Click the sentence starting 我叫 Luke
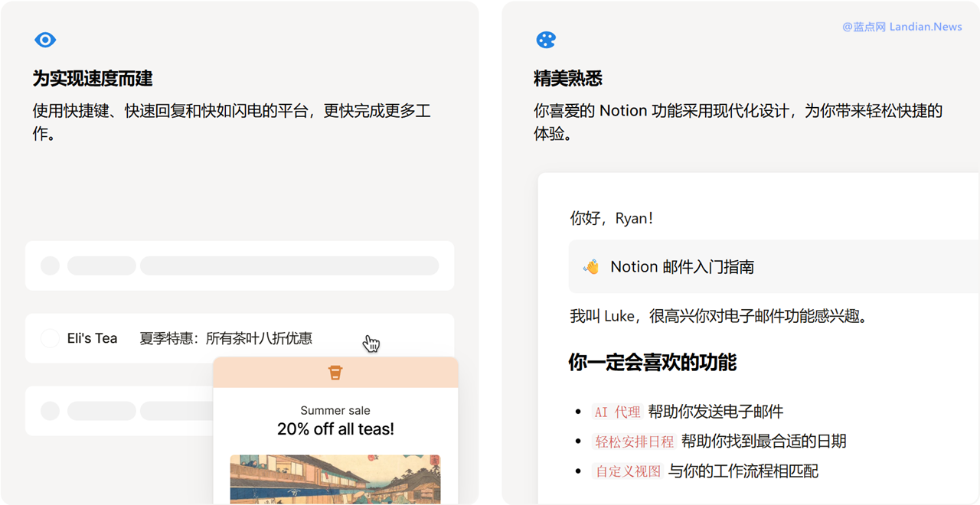This screenshot has width=980, height=505. [x=719, y=316]
